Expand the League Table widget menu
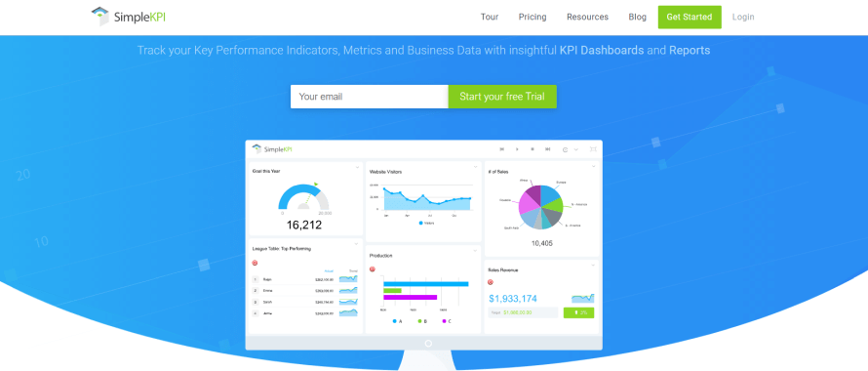The image size is (868, 371). point(357,244)
